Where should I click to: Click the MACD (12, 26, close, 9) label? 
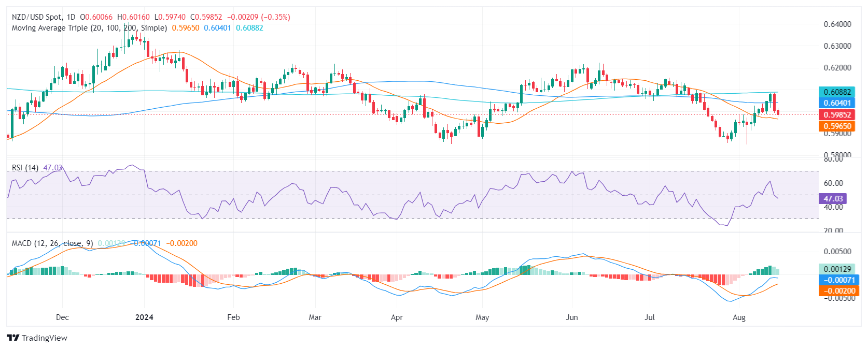pos(52,243)
